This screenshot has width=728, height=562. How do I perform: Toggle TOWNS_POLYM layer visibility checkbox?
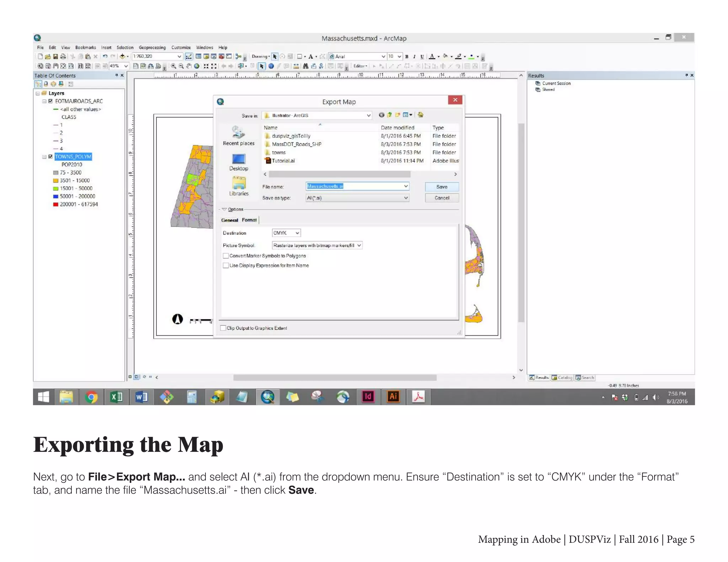point(50,157)
